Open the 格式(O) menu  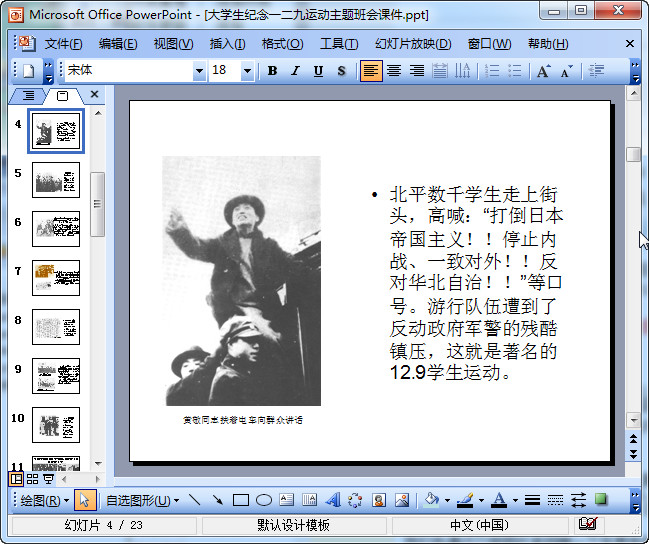pos(282,43)
